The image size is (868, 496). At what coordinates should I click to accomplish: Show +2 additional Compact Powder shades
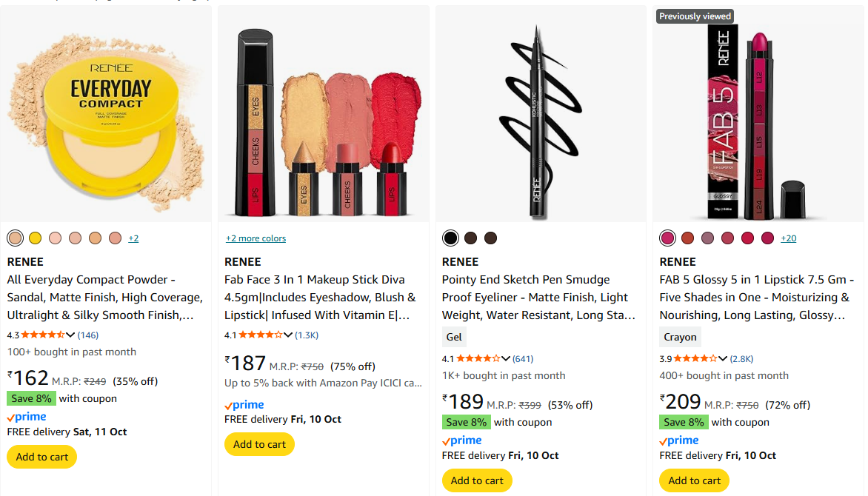click(133, 238)
